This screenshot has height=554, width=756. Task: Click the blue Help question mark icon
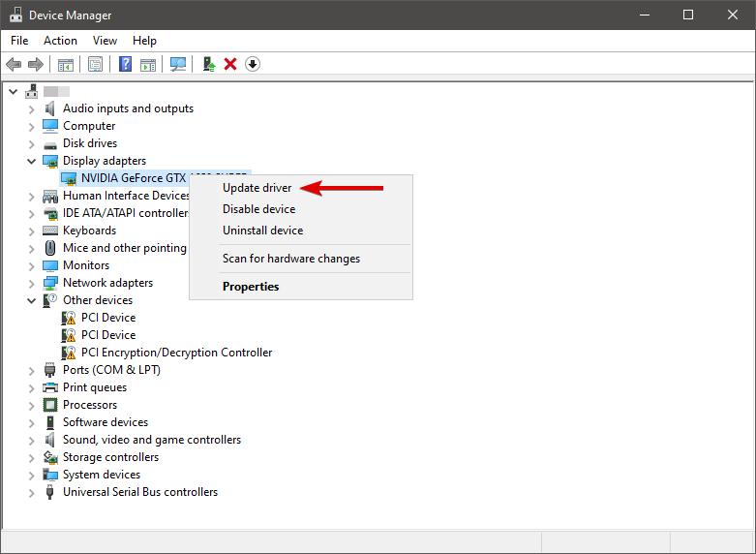[126, 64]
